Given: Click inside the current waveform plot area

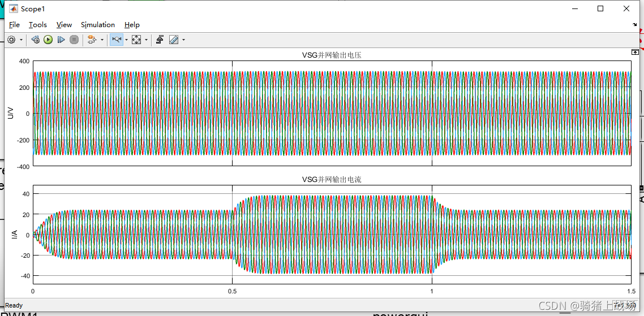Looking at the screenshot, I should point(332,235).
